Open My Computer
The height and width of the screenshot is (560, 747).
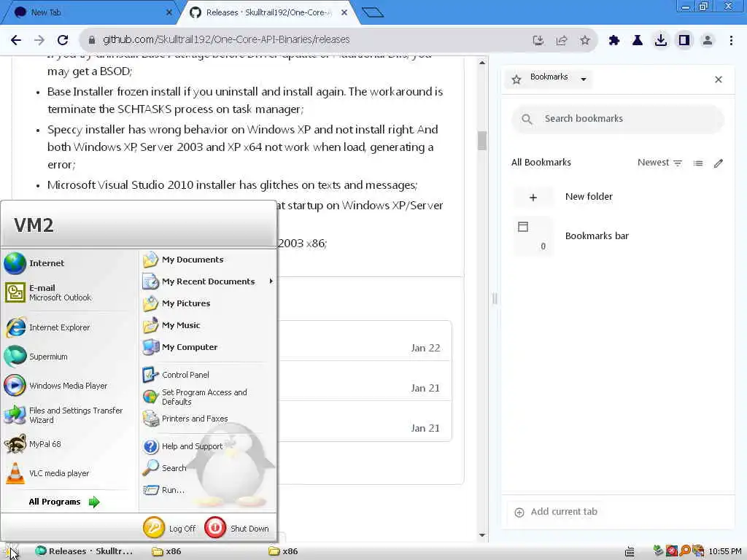[x=208, y=347]
